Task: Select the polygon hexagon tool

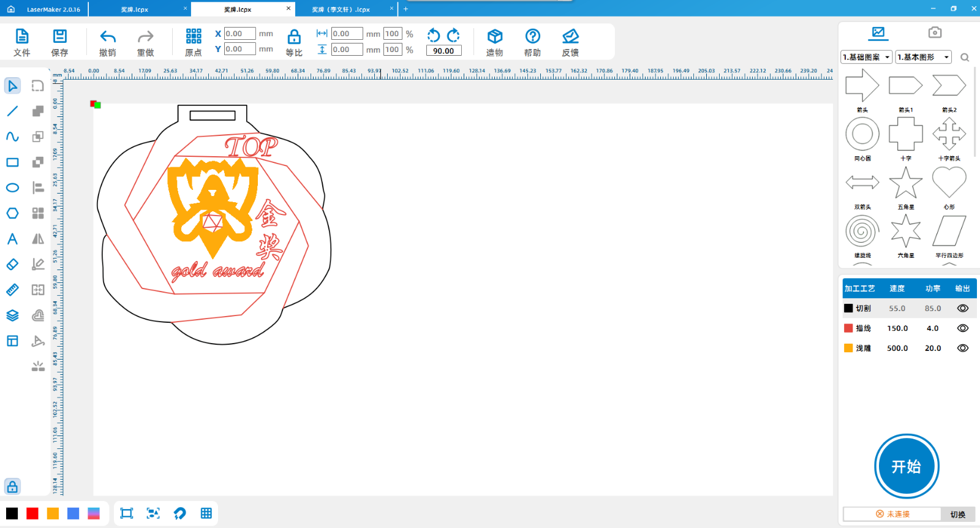Action: 12,213
